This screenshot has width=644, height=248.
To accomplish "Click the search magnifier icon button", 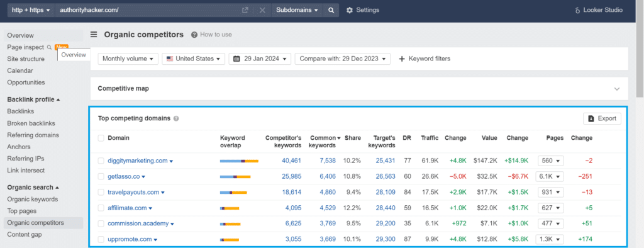I will coord(331,10).
